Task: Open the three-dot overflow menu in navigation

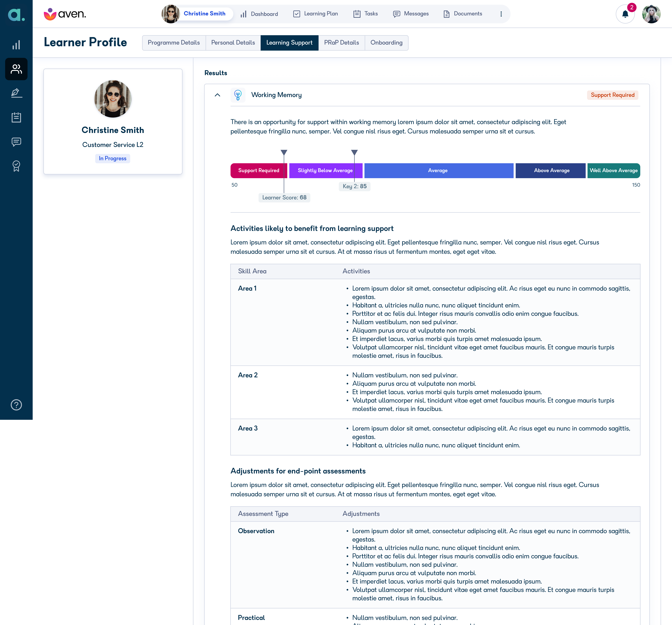Action: [501, 14]
